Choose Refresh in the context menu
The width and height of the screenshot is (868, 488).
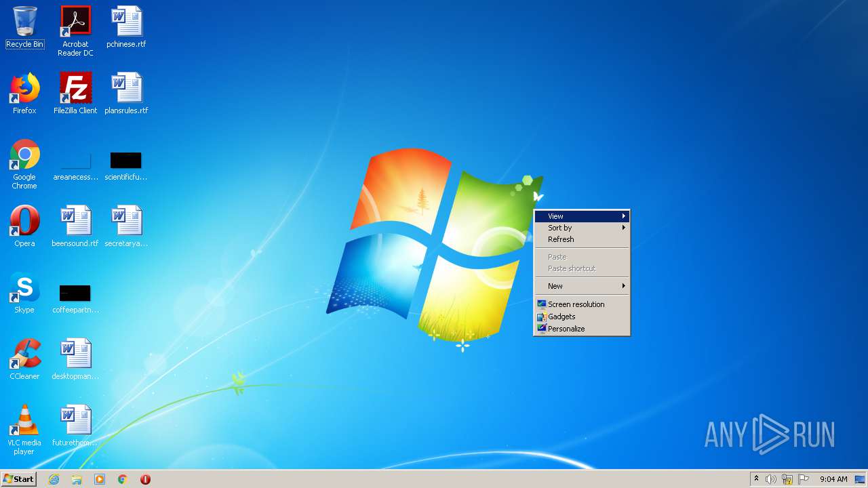[582, 239]
